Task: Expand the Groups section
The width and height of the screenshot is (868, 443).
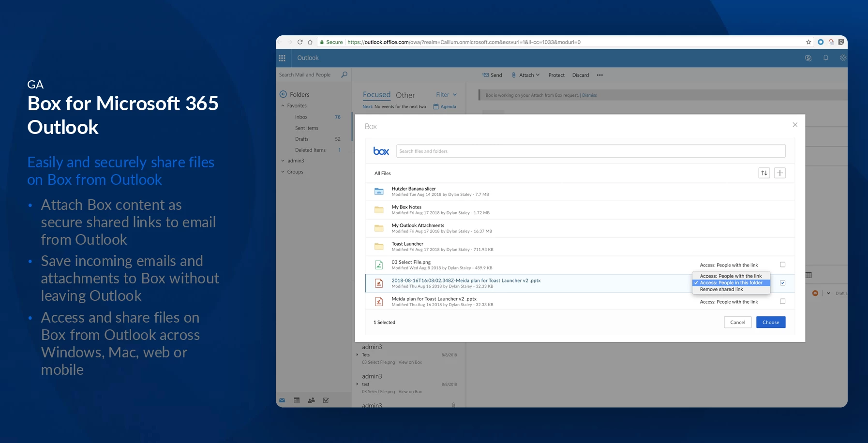Action: [283, 172]
